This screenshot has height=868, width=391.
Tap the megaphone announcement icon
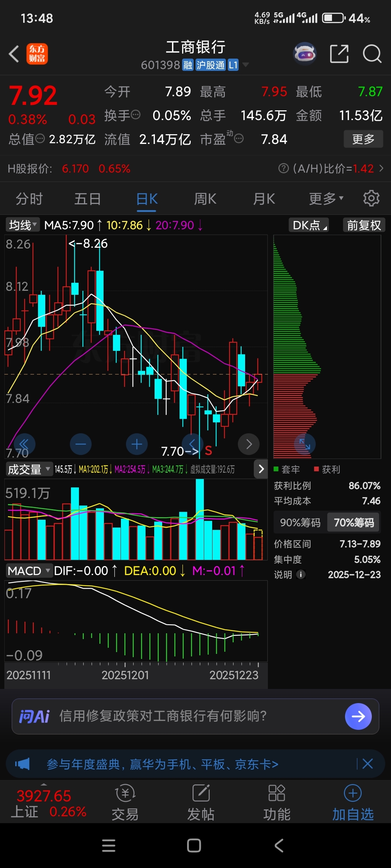(22, 764)
